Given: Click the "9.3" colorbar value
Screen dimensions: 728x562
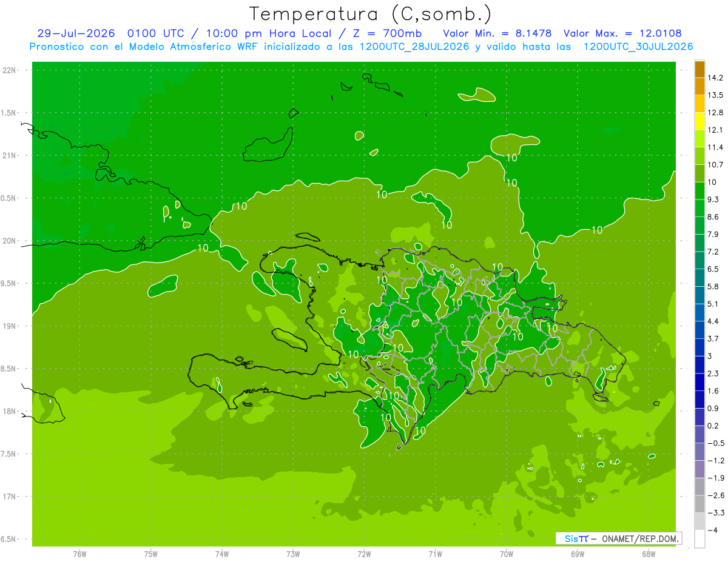Looking at the screenshot, I should click(x=713, y=199).
